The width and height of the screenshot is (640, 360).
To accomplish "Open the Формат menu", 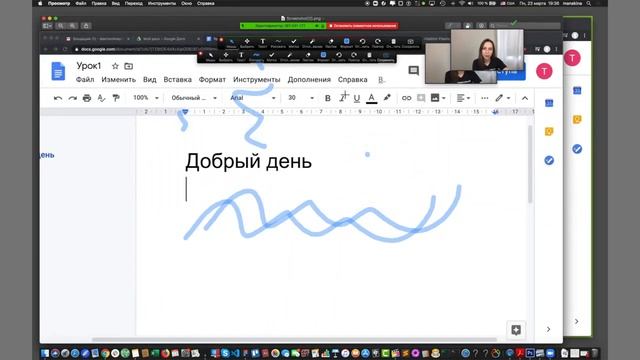I will pos(212,80).
